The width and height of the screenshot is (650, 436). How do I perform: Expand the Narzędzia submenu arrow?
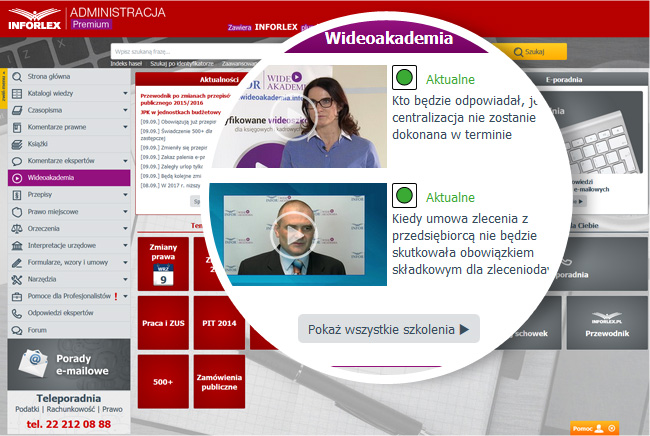tap(125, 279)
